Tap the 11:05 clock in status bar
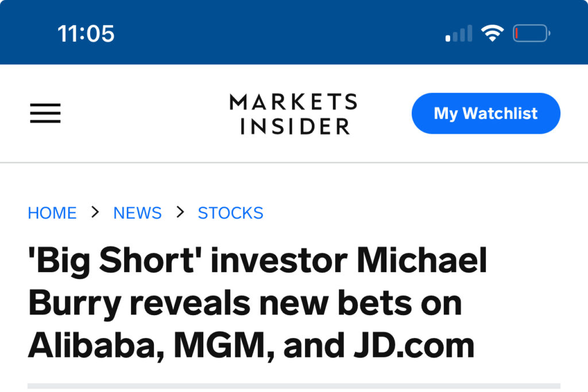Viewport: 588px width, 392px height. [86, 34]
